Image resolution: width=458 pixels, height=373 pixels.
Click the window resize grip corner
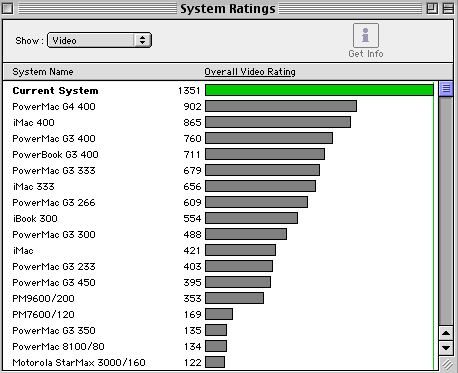tap(447, 364)
